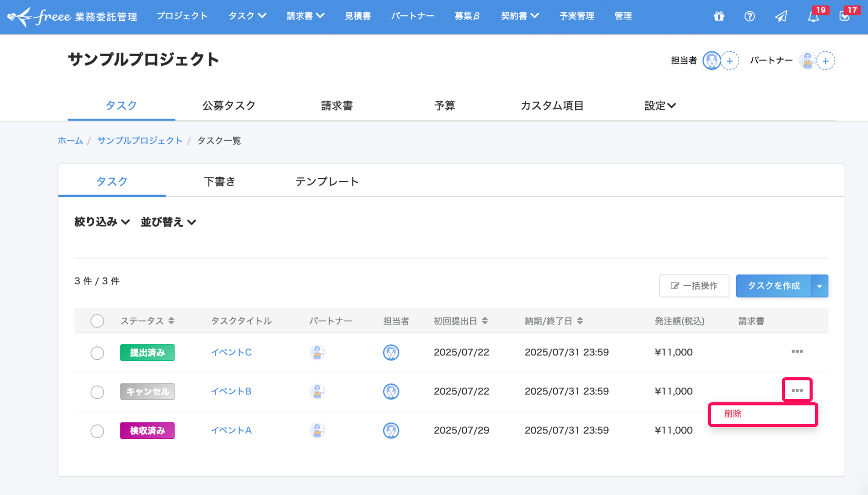Screen dimensions: 868x495
Task: Go to ホーム breadcrumb link
Action: pos(70,141)
